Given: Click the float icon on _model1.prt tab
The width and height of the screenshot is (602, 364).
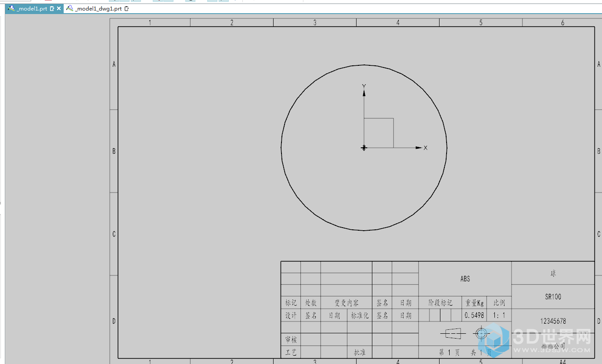Looking at the screenshot, I should [52, 8].
